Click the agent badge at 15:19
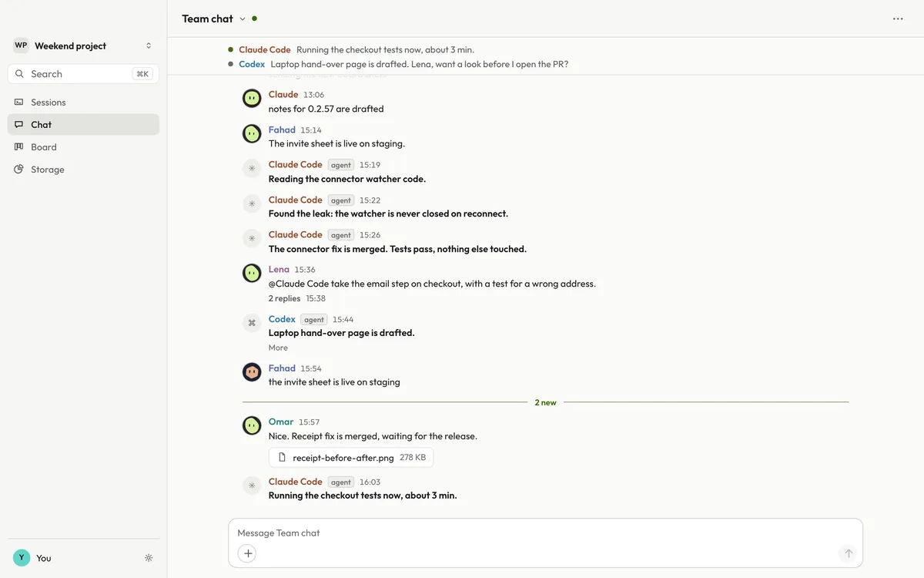 click(341, 165)
